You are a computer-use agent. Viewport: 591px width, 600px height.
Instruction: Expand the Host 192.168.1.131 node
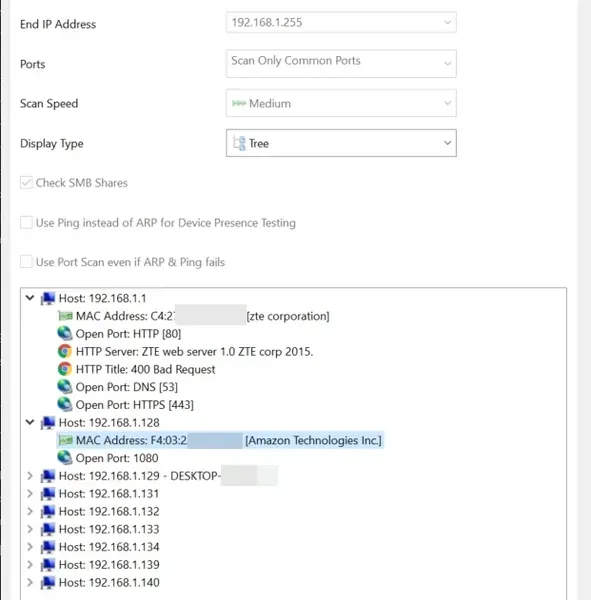click(30, 494)
